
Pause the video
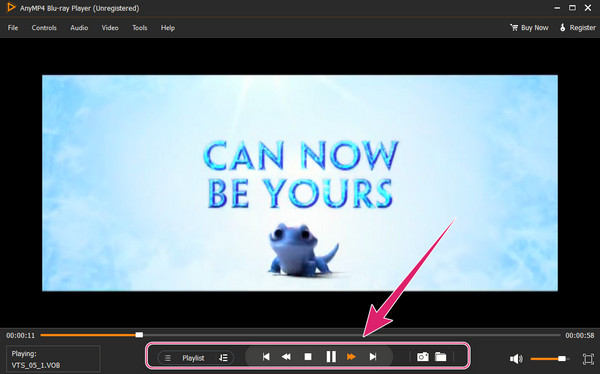click(331, 357)
